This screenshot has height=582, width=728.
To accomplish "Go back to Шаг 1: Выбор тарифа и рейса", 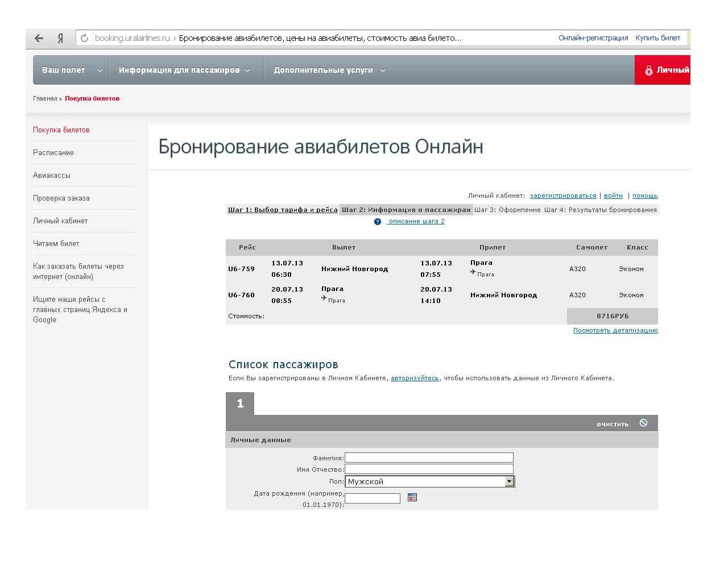I will 283,210.
